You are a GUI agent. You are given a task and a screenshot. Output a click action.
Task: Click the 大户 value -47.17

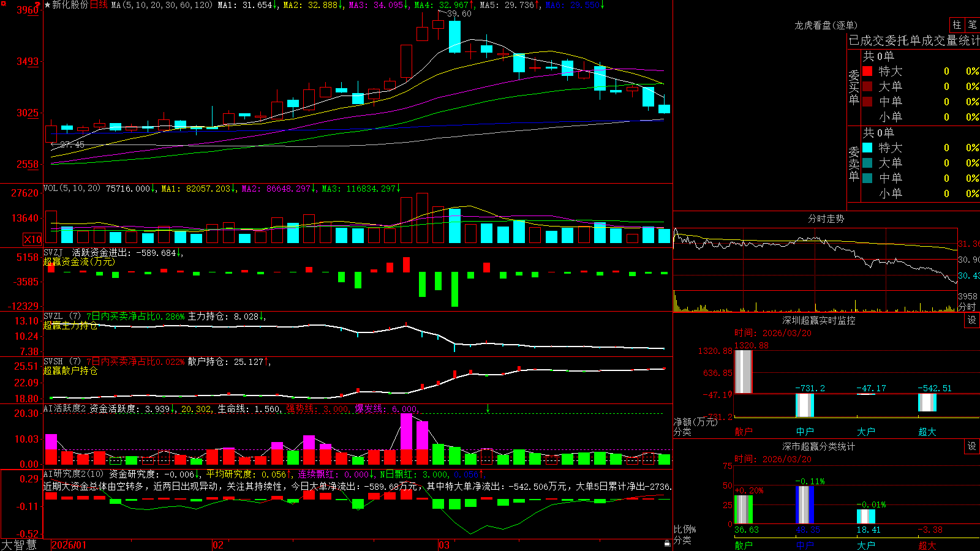[x=871, y=388]
